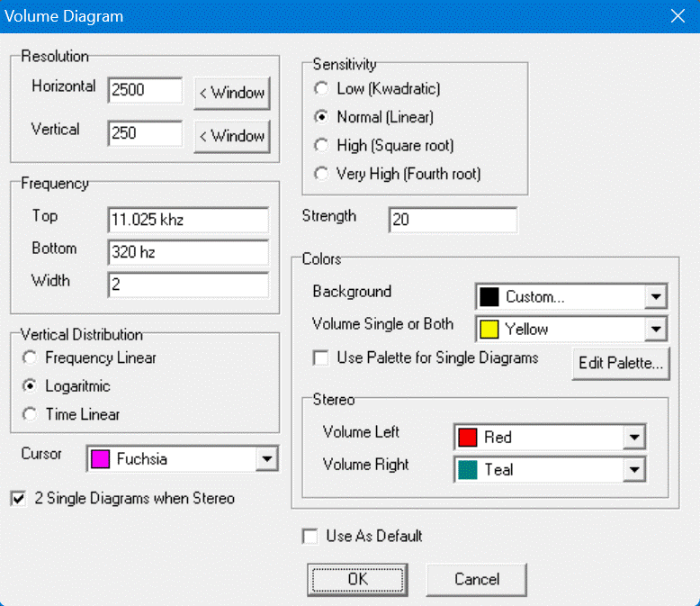Screen dimensions: 700x606
Task: Select Very High (Fourth root) sensitivity
Action: pyautogui.click(x=321, y=174)
